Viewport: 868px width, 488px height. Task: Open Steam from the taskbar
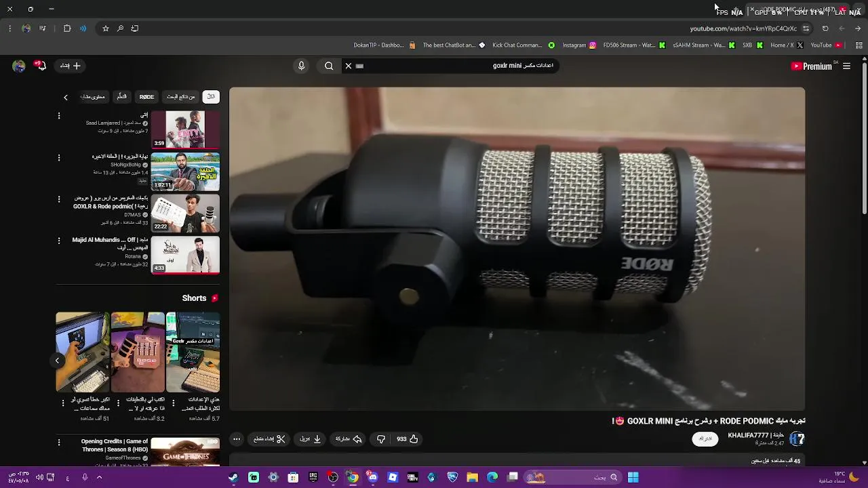[x=233, y=477]
